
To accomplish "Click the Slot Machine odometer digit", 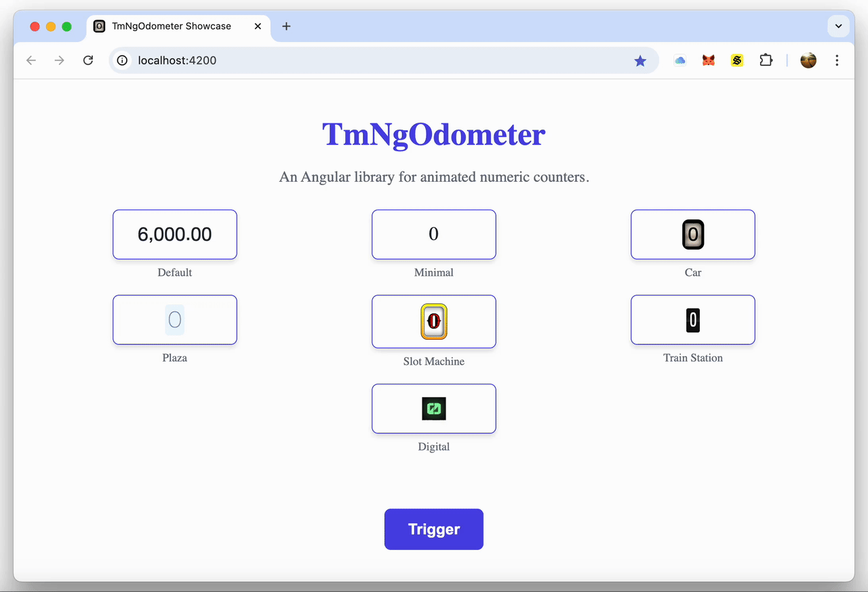I will click(434, 321).
